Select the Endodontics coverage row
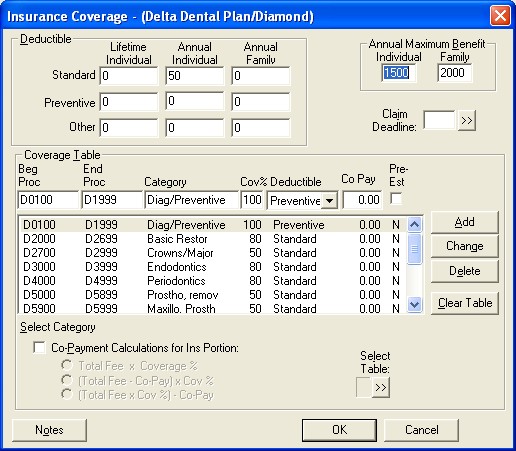Image resolution: width=516 pixels, height=451 pixels. [x=213, y=267]
